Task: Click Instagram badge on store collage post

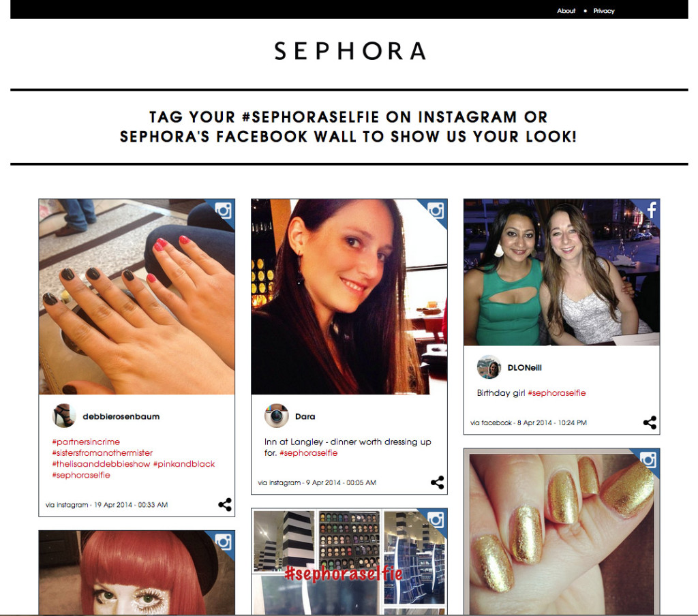Action: [436, 519]
